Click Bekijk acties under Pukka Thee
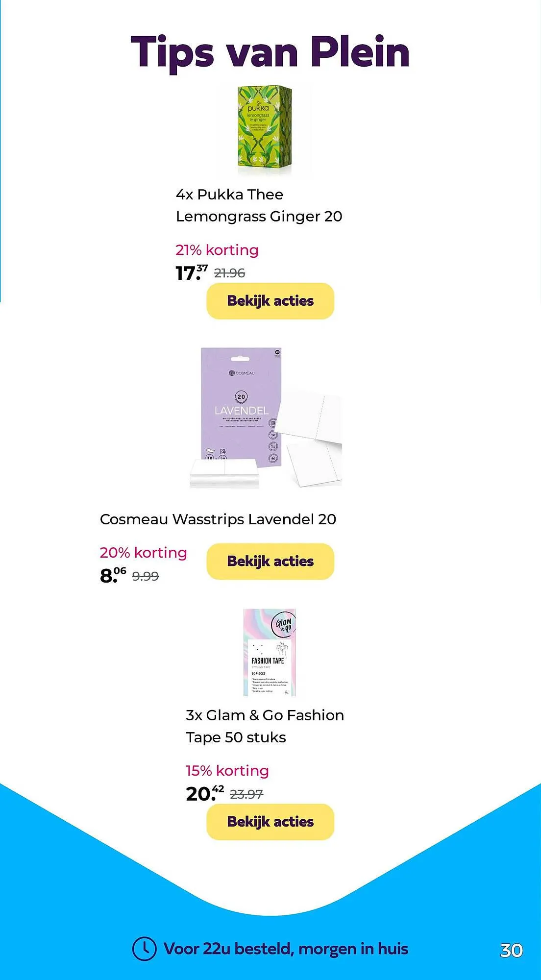The width and height of the screenshot is (541, 980). (270, 301)
